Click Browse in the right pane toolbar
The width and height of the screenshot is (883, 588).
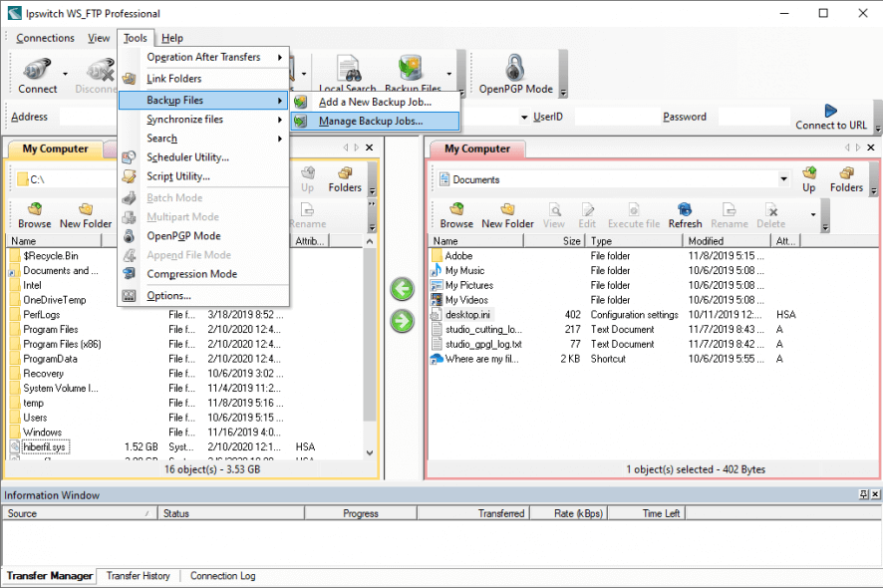(456, 216)
